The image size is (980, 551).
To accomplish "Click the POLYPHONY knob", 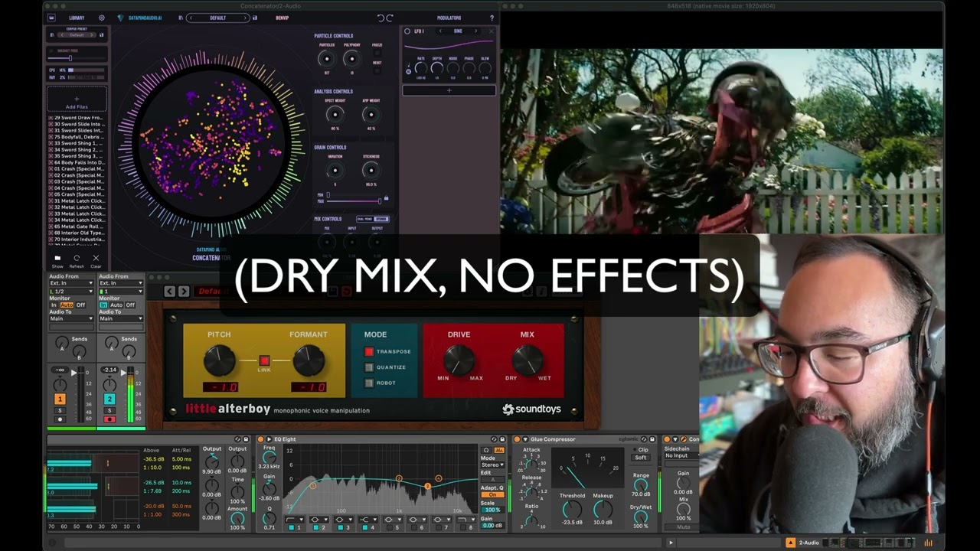I will click(x=351, y=59).
